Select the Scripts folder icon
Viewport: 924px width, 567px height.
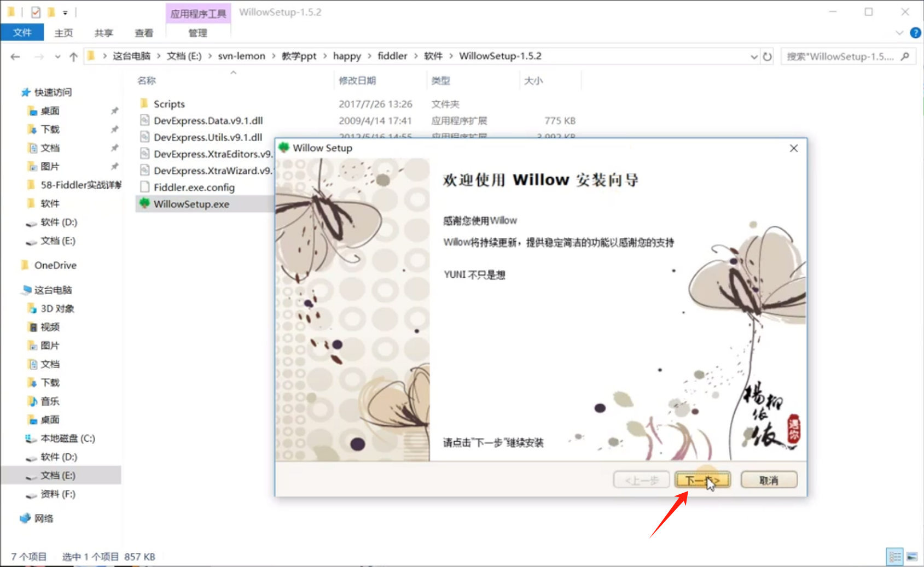[144, 103]
